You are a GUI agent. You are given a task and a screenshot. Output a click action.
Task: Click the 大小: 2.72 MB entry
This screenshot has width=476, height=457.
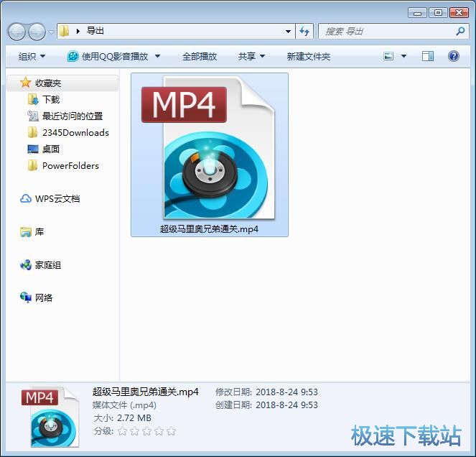[x=122, y=417]
